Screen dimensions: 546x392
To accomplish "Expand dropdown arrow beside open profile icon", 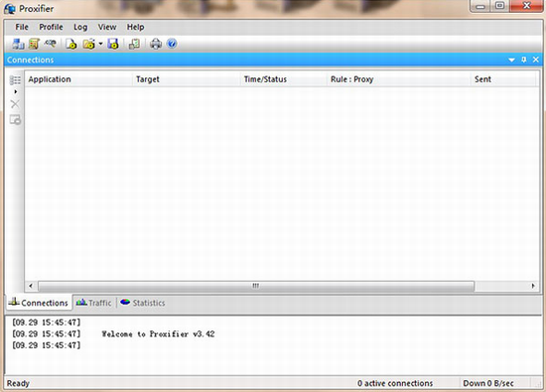I will point(100,44).
